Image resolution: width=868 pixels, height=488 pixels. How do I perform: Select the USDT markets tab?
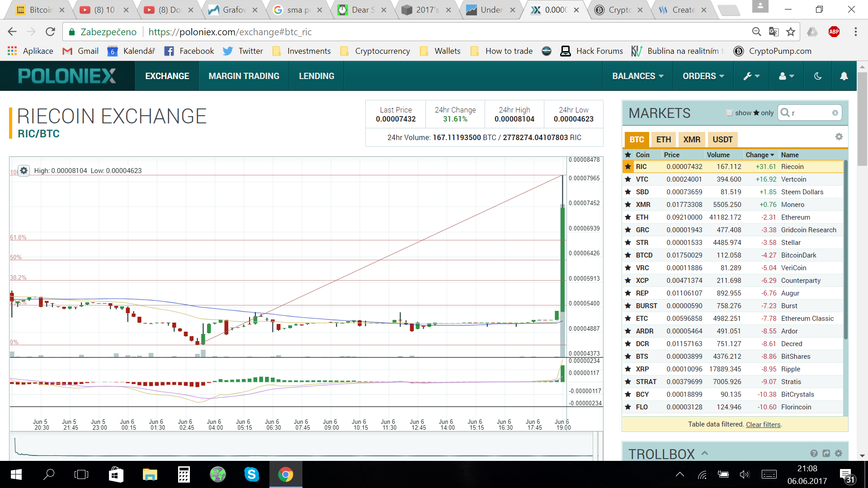(x=722, y=140)
